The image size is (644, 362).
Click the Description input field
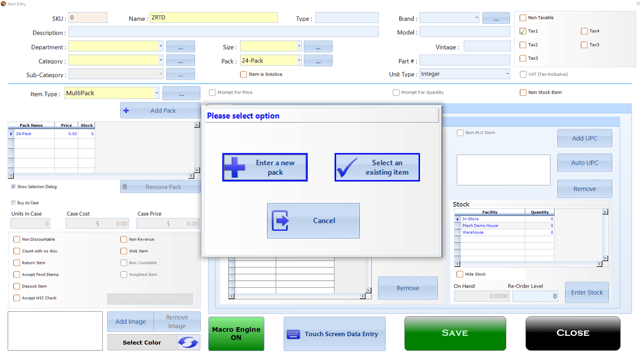click(x=223, y=32)
